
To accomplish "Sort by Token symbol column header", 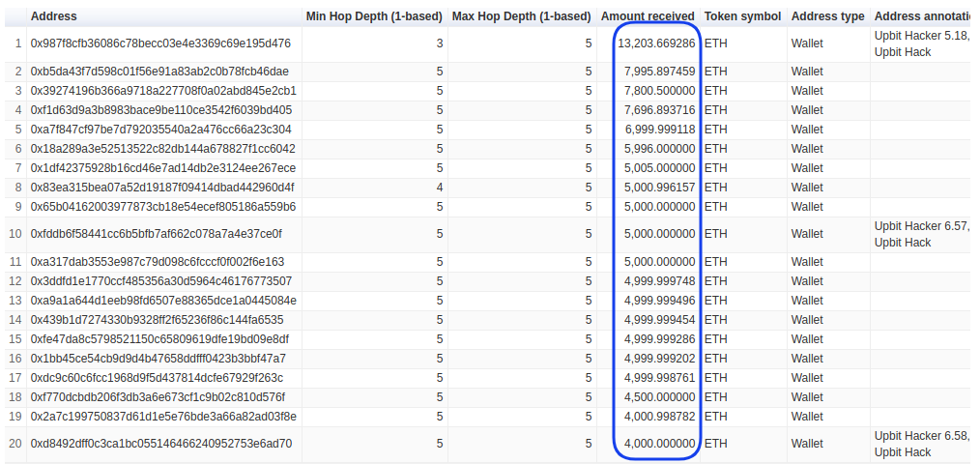I will pos(742,16).
